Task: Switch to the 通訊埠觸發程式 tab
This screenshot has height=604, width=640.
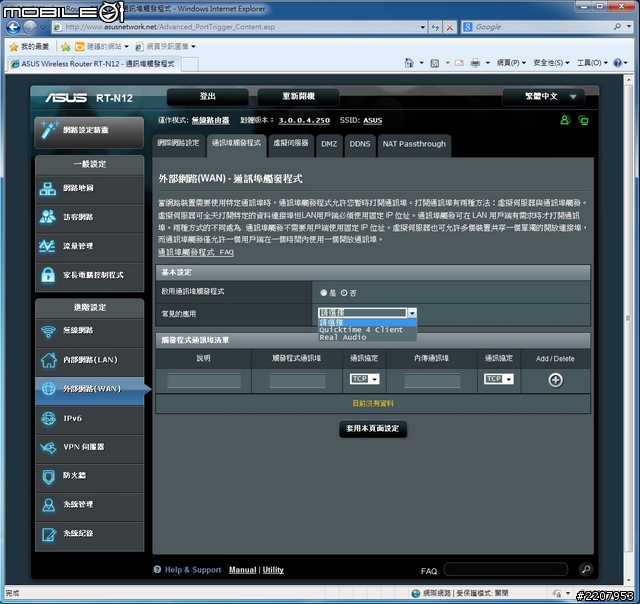Action: [236, 143]
